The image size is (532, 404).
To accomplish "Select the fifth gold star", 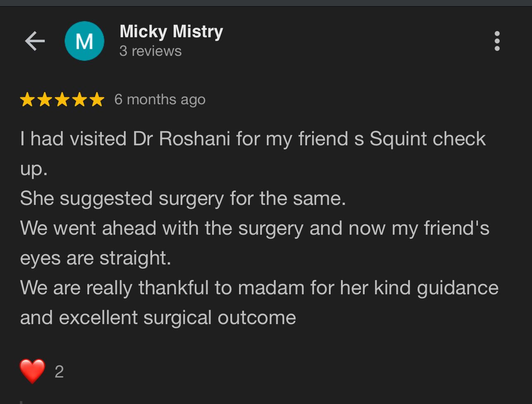I will 97,99.
